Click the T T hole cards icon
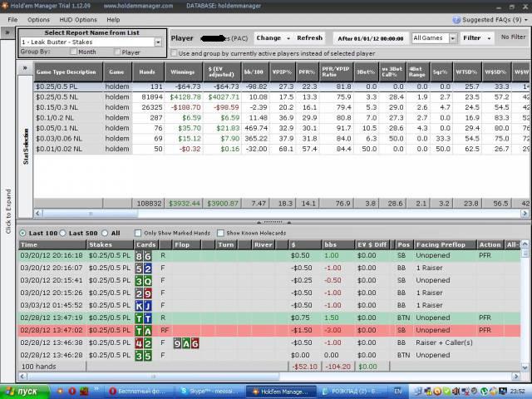 (143, 318)
